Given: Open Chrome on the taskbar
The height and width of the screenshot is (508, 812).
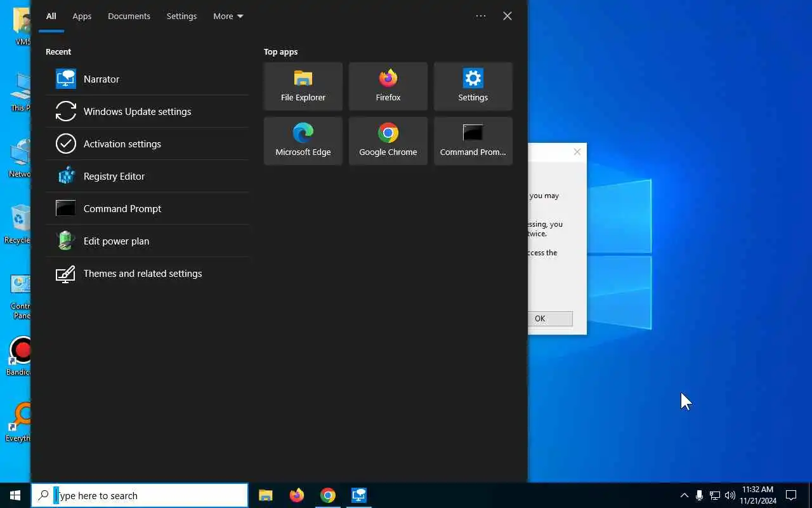Looking at the screenshot, I should [328, 495].
